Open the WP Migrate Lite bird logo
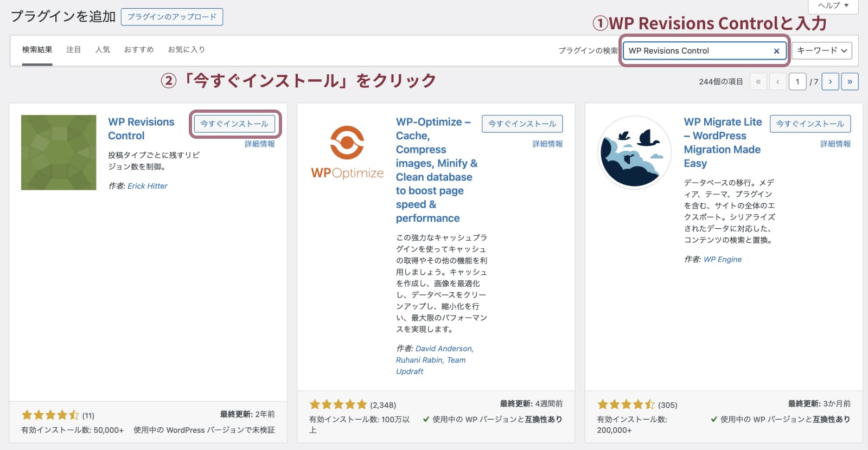The width and height of the screenshot is (868, 450). pos(635,152)
